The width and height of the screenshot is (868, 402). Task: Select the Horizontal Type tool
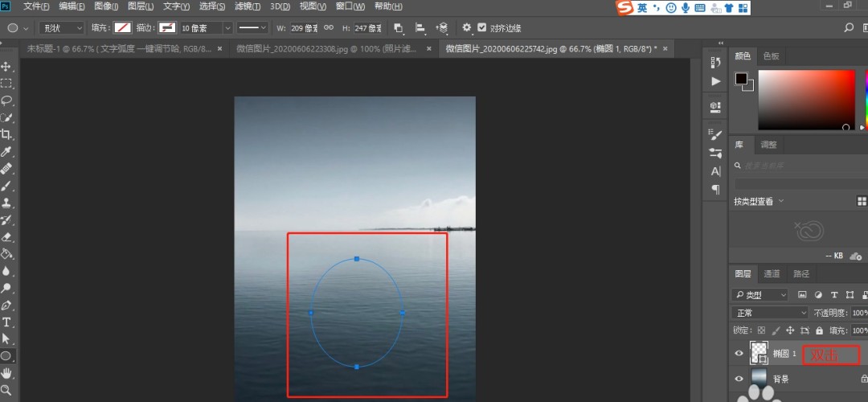pyautogui.click(x=6, y=322)
